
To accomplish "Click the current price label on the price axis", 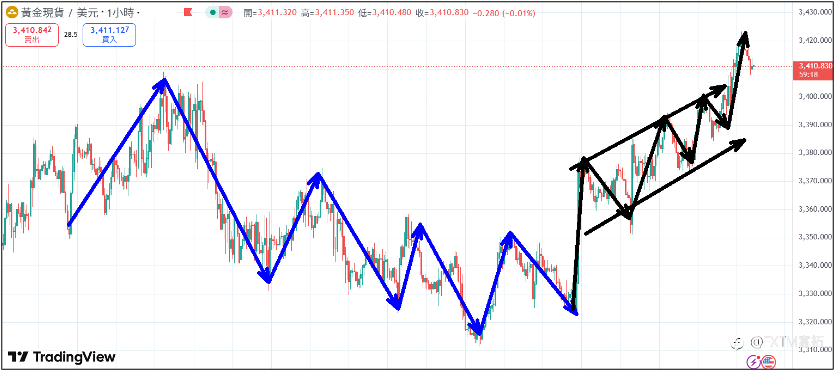I will point(813,70).
